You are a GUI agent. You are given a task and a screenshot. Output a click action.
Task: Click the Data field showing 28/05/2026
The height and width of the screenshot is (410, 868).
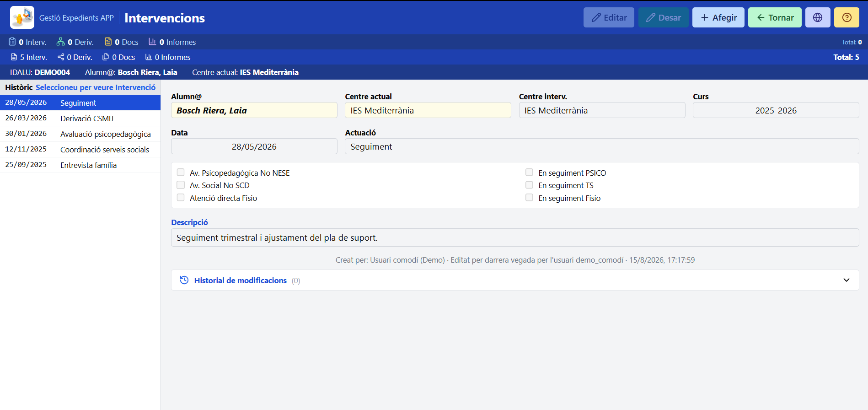point(254,146)
